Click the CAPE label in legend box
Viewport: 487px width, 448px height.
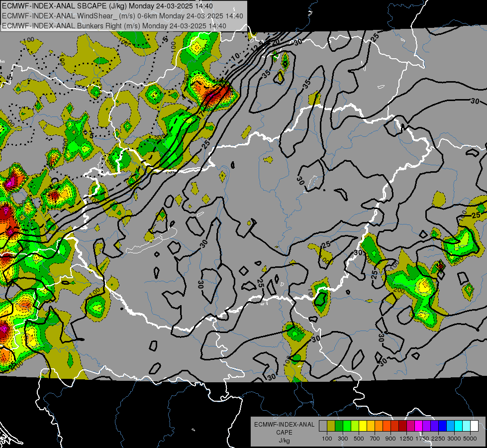(284, 433)
